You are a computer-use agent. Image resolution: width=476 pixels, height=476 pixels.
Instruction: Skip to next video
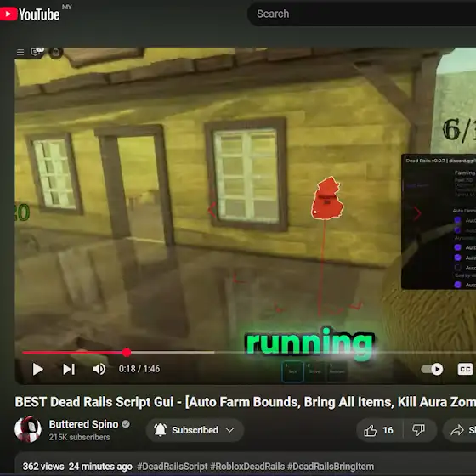click(x=69, y=369)
